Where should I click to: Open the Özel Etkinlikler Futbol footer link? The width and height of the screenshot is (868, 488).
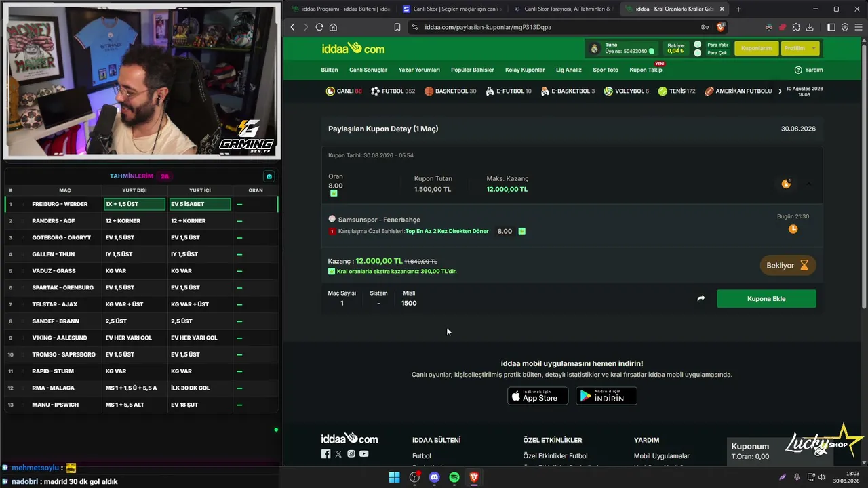pos(555,456)
